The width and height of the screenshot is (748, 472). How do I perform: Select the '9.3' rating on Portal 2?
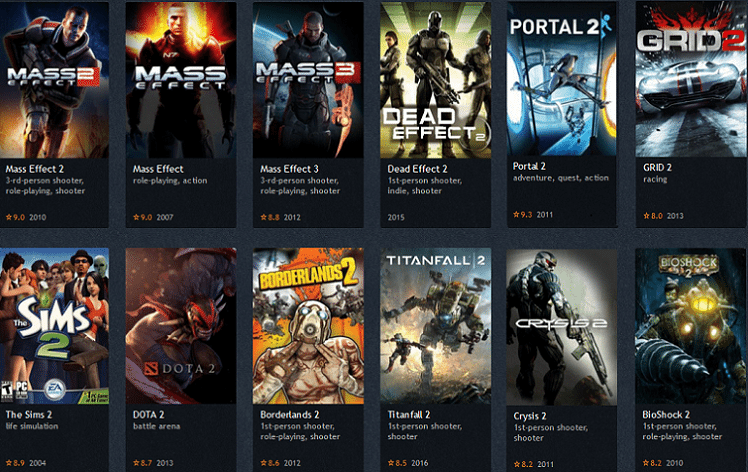coord(526,215)
